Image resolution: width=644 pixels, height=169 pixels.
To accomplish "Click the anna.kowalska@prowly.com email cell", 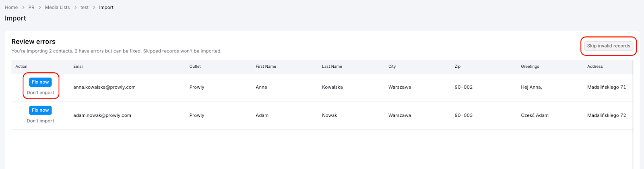I will (x=104, y=87).
